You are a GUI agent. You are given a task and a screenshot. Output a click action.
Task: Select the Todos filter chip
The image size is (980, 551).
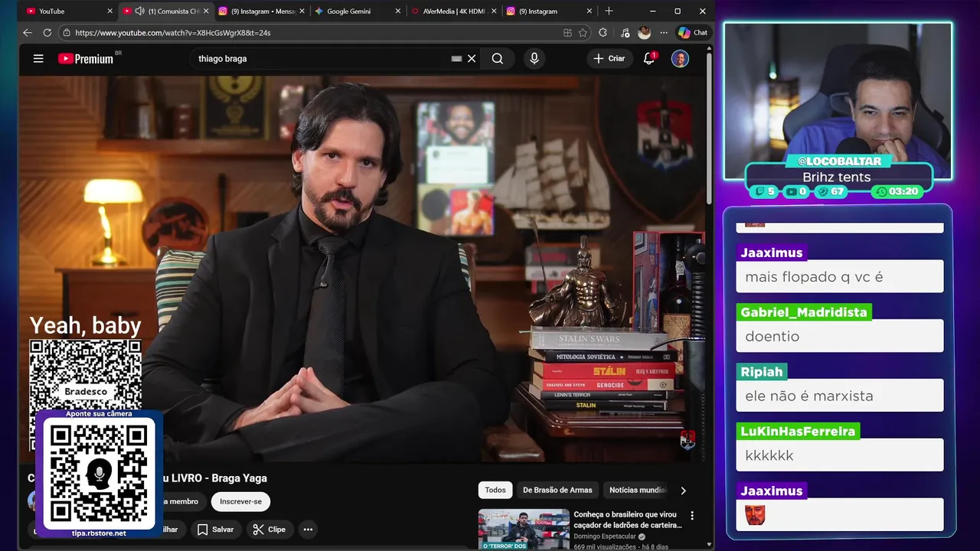tap(495, 490)
